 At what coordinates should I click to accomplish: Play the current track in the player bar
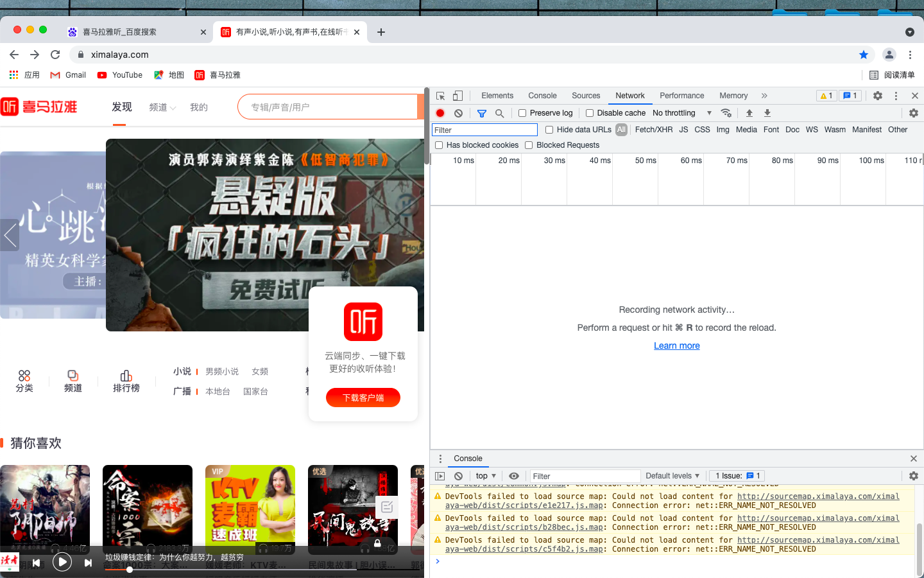(x=62, y=563)
